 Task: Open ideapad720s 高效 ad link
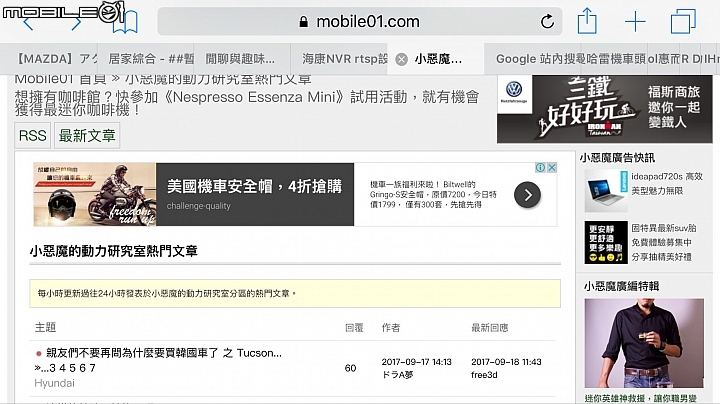tap(667, 183)
